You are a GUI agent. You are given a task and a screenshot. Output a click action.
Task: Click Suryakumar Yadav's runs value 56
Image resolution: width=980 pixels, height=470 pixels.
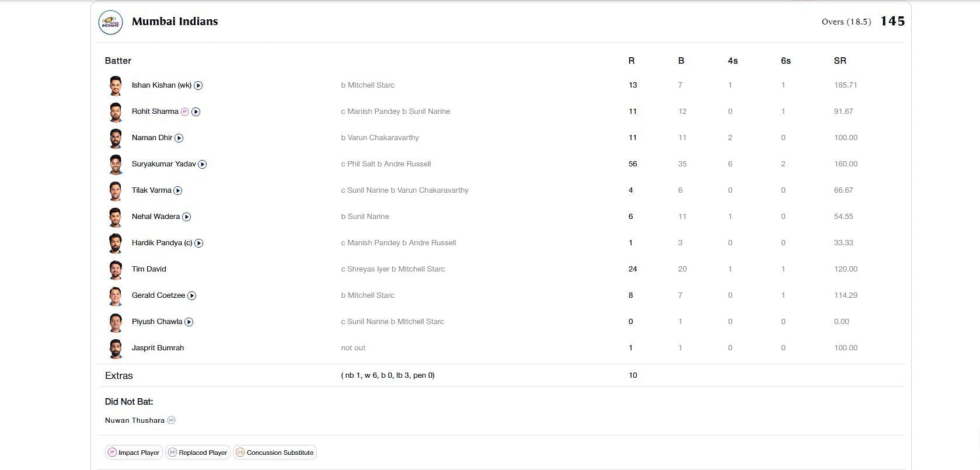tap(633, 164)
